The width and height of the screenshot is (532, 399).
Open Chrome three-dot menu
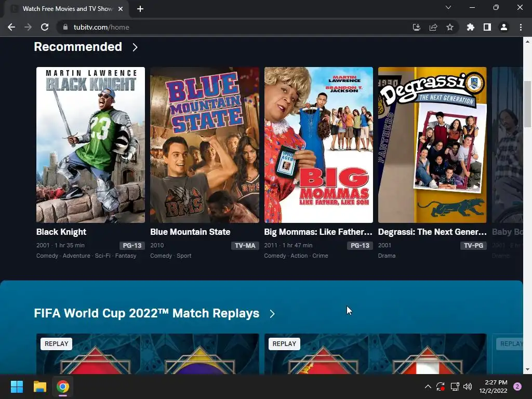coord(521,27)
